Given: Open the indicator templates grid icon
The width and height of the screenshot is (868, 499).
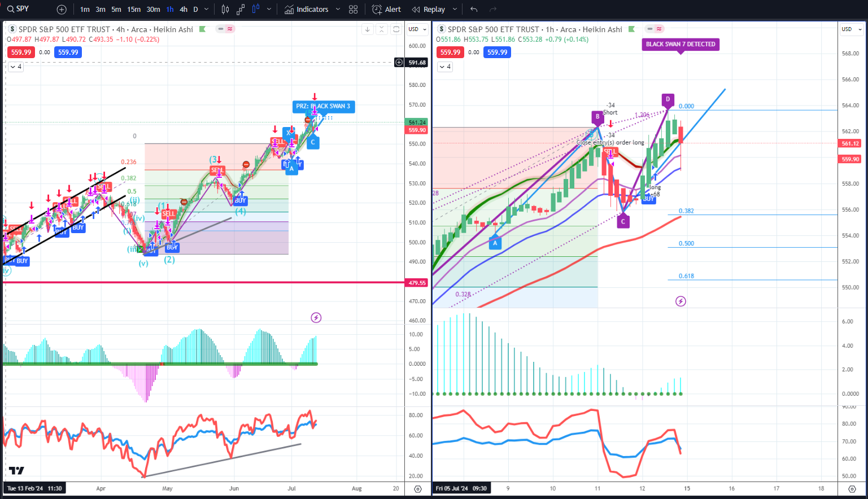Looking at the screenshot, I should (354, 10).
